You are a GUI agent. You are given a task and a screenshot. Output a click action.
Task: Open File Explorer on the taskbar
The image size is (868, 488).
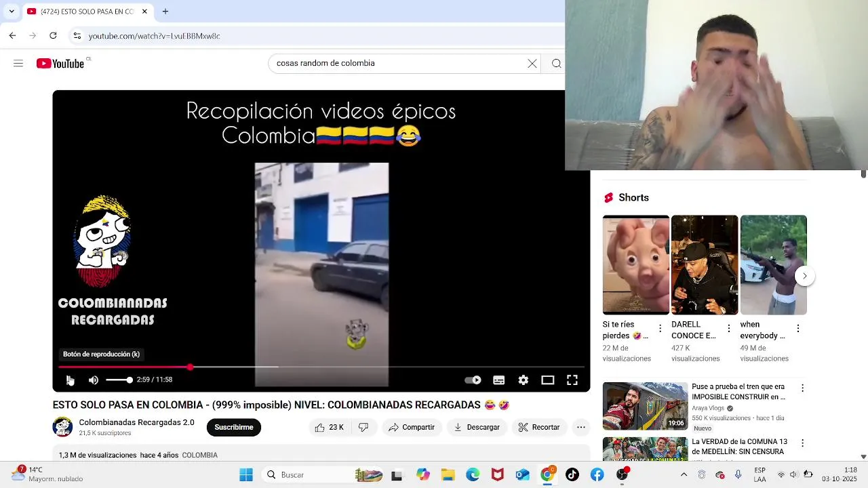coord(448,475)
